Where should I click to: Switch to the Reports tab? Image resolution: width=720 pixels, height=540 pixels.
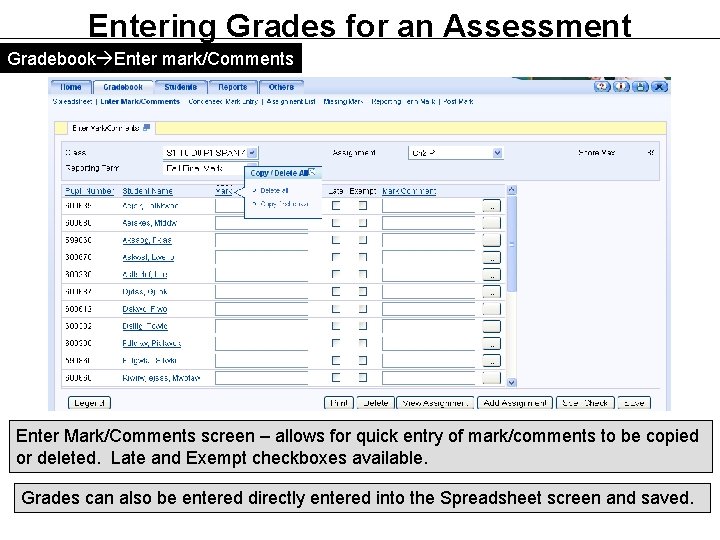[232, 87]
